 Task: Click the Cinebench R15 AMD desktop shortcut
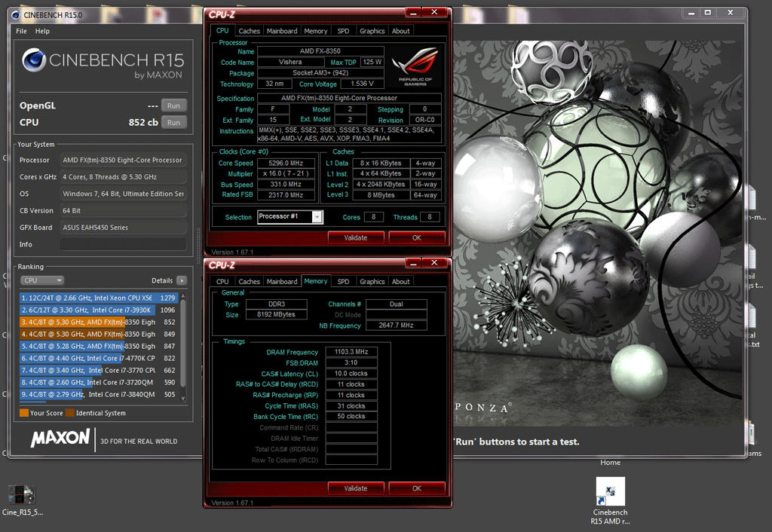[610, 501]
